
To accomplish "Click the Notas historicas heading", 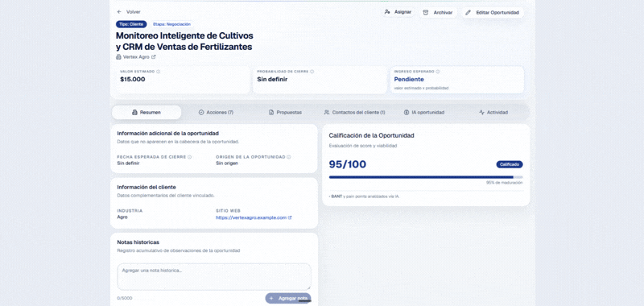I will [x=138, y=242].
